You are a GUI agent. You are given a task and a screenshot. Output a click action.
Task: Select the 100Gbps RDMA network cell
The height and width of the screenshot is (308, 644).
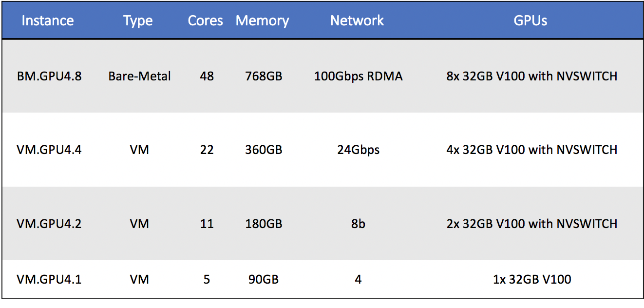pos(359,77)
